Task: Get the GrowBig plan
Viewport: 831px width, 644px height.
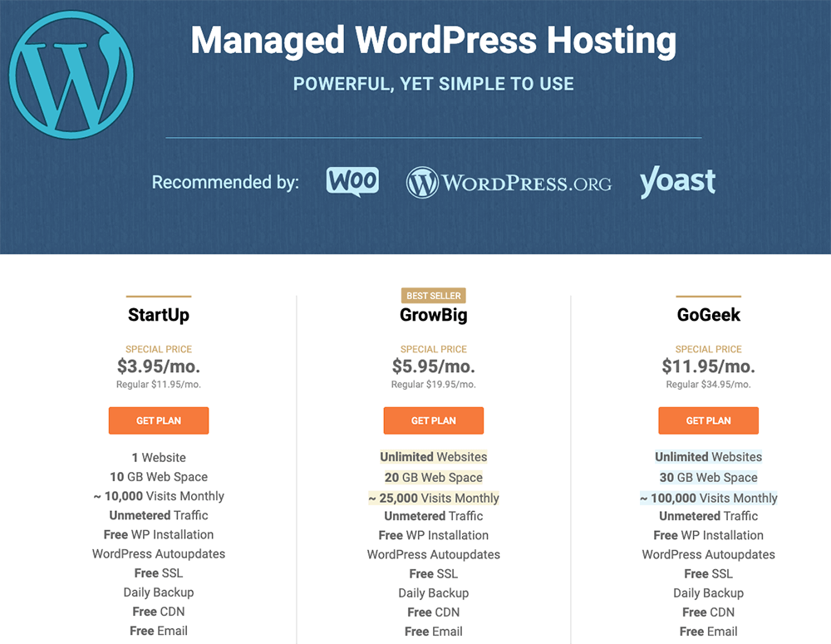Action: point(434,420)
